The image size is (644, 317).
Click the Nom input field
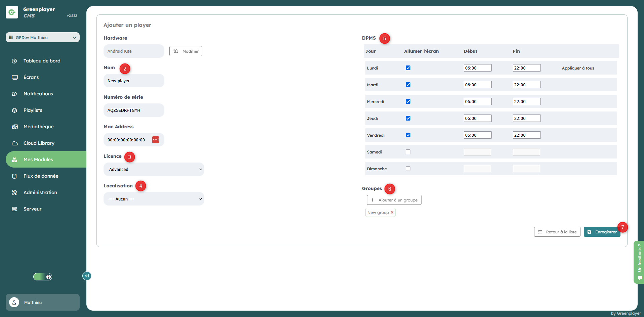[x=134, y=81]
